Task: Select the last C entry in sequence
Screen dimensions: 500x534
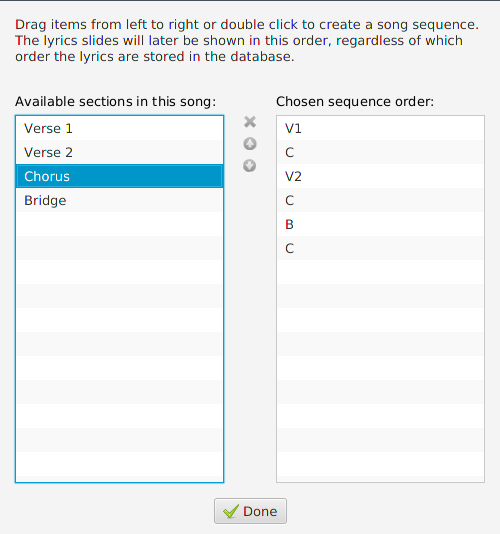Action: 380,248
